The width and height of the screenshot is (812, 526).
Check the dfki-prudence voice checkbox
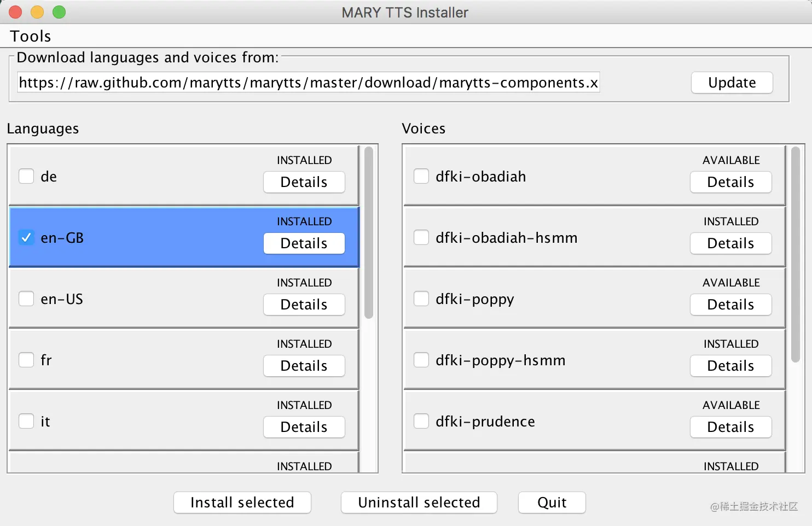[x=421, y=421]
